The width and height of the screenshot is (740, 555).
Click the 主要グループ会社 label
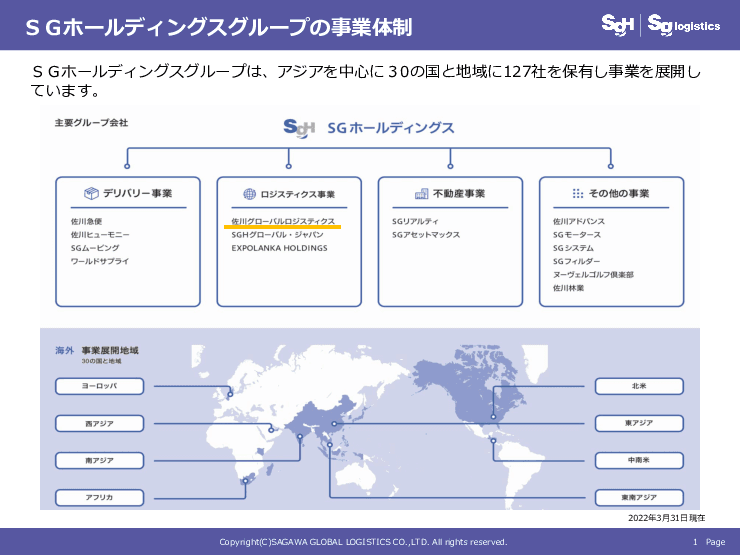click(x=91, y=123)
